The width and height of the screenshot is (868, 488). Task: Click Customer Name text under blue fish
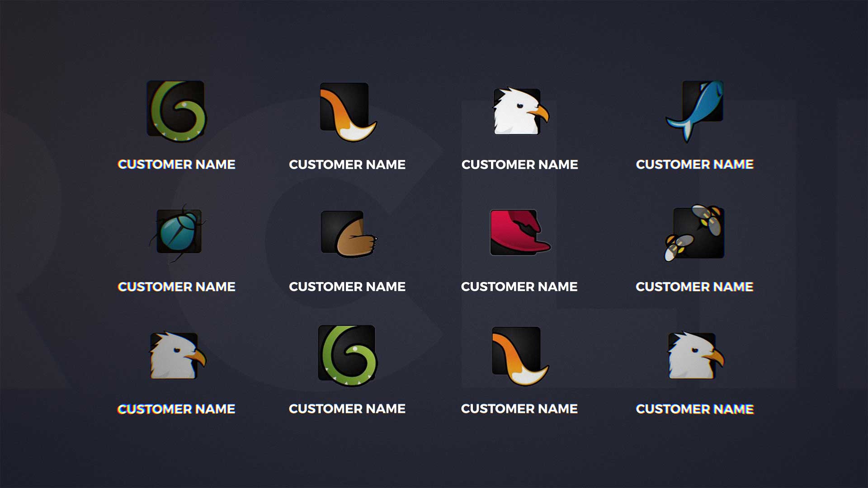pyautogui.click(x=694, y=164)
